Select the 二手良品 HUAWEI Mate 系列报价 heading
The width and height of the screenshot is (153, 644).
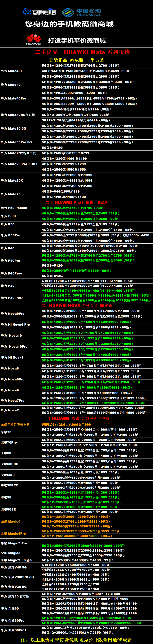point(83,52)
